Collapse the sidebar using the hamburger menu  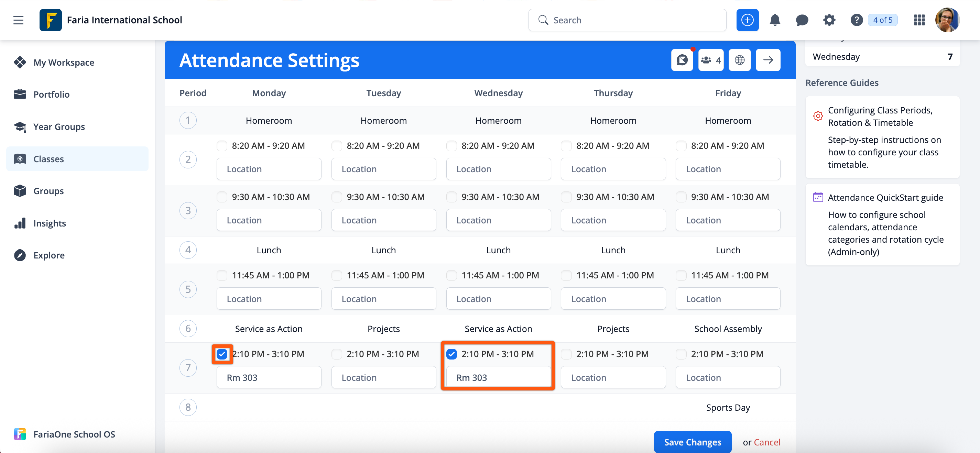point(18,20)
